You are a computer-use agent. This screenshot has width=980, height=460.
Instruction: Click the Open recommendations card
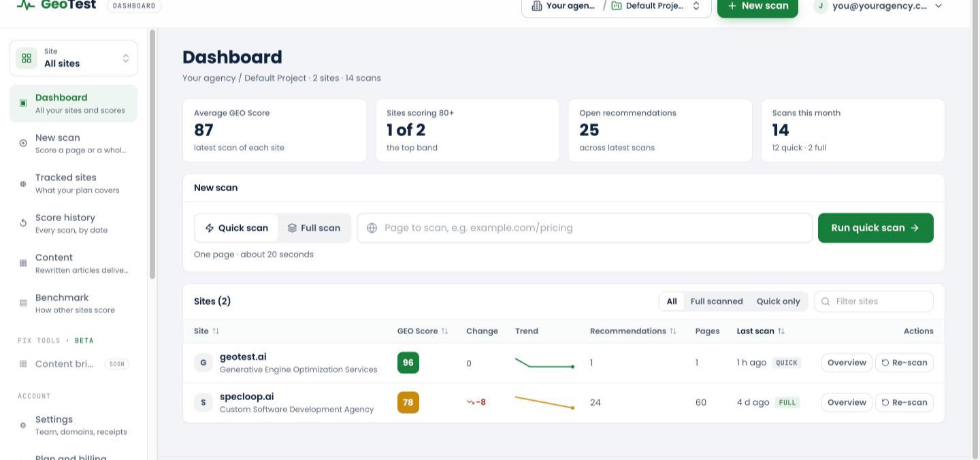click(660, 131)
